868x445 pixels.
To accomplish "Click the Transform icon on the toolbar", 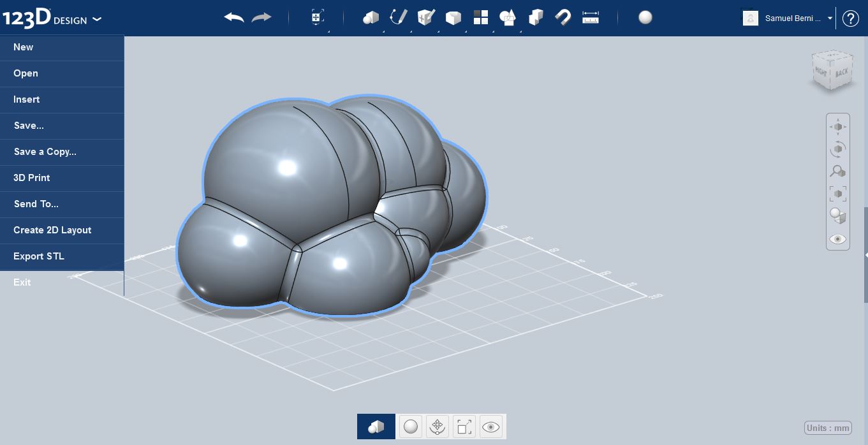I will click(317, 17).
